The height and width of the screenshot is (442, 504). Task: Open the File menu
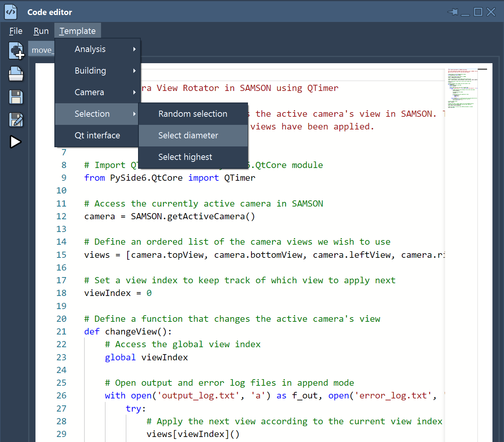click(x=15, y=30)
